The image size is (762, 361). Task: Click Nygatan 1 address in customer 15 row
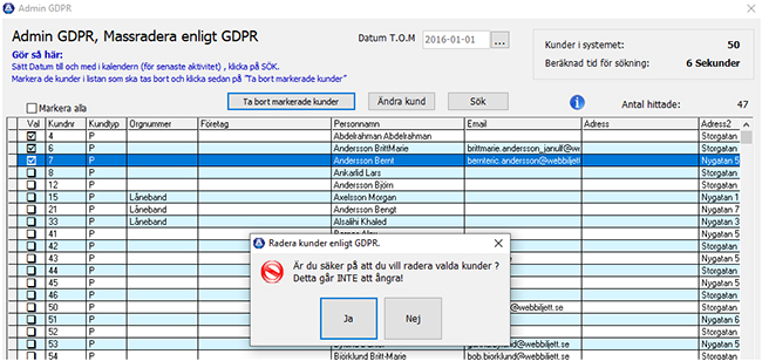(x=720, y=197)
